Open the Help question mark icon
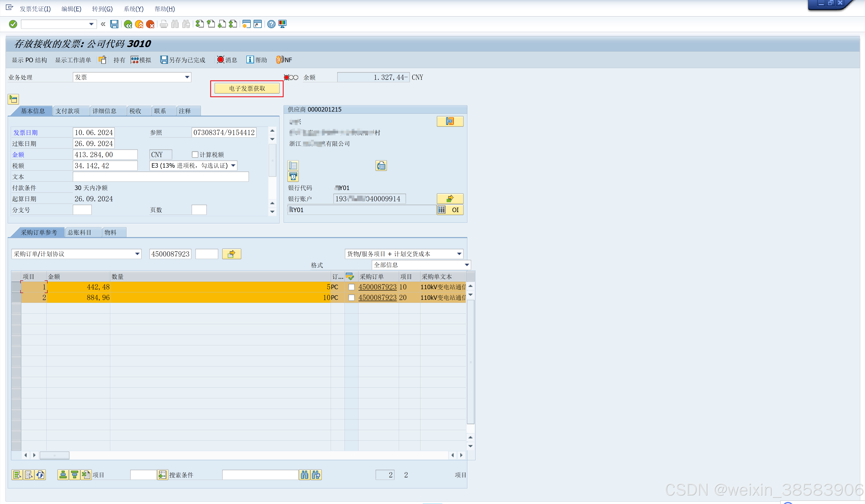 [x=271, y=24]
